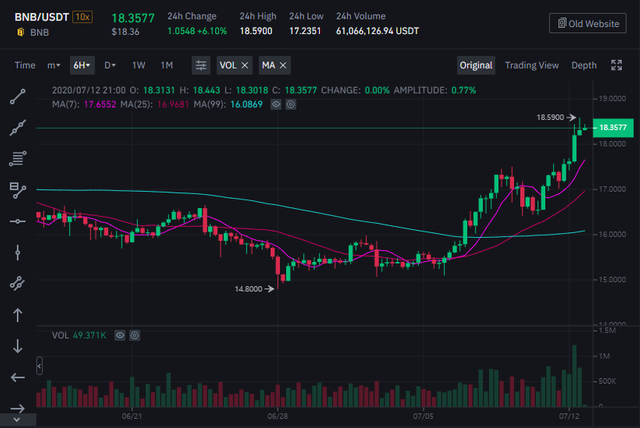Select the down arrow annotation tool
The height and width of the screenshot is (428, 640).
[x=18, y=346]
